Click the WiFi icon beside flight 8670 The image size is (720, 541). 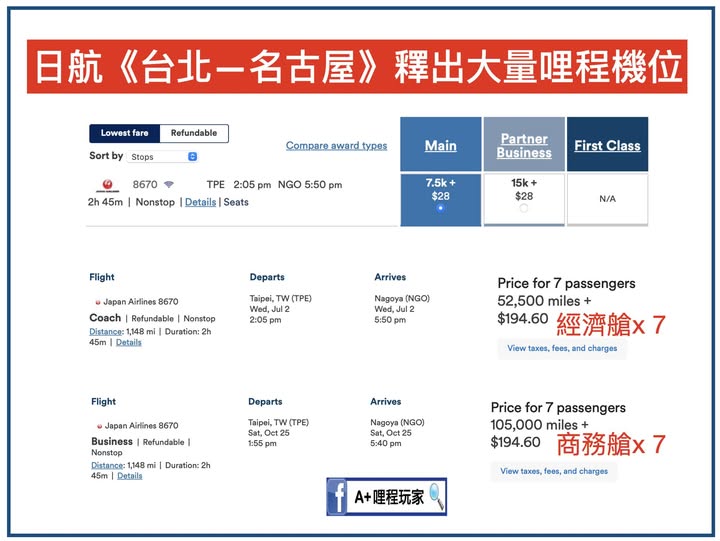tap(169, 185)
